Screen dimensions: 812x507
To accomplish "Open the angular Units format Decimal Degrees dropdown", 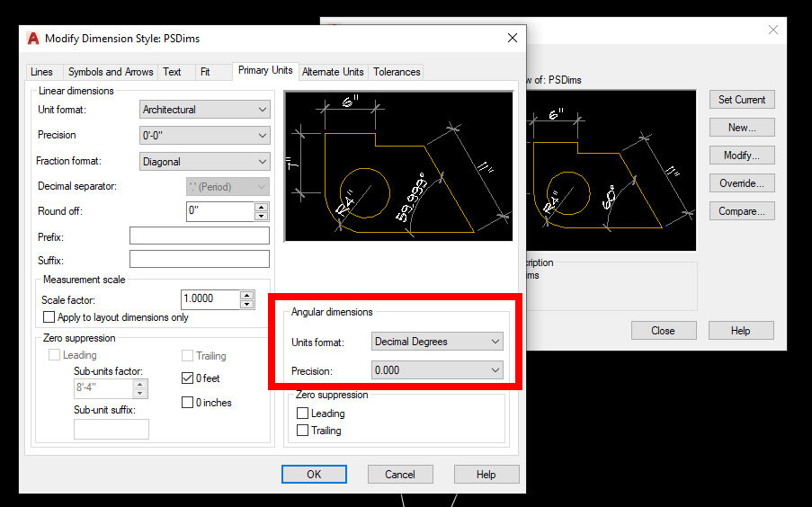I will 437,342.
